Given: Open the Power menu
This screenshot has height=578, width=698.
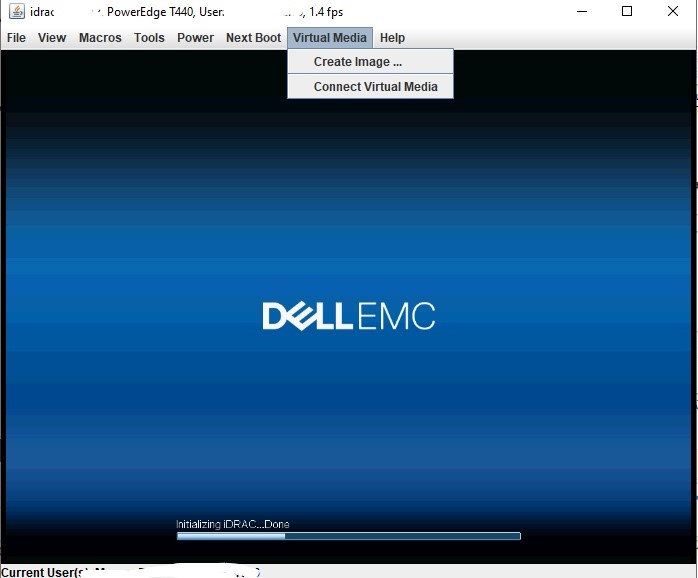Looking at the screenshot, I should [x=195, y=38].
